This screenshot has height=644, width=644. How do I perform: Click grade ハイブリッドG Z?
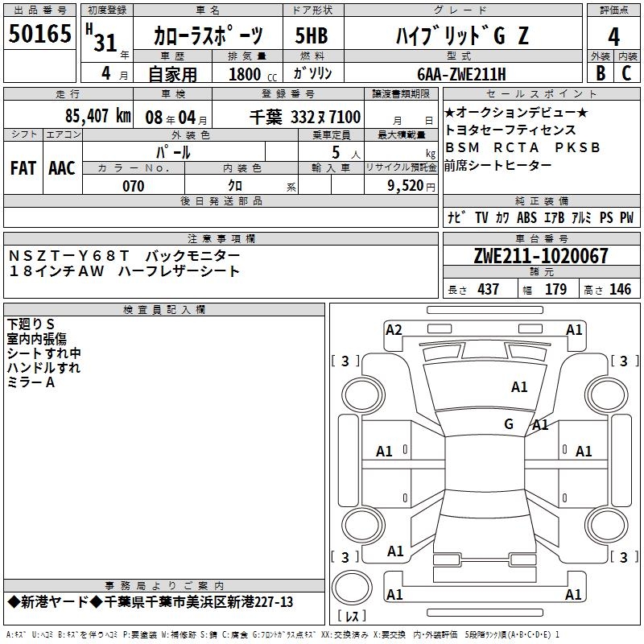[x=462, y=35]
